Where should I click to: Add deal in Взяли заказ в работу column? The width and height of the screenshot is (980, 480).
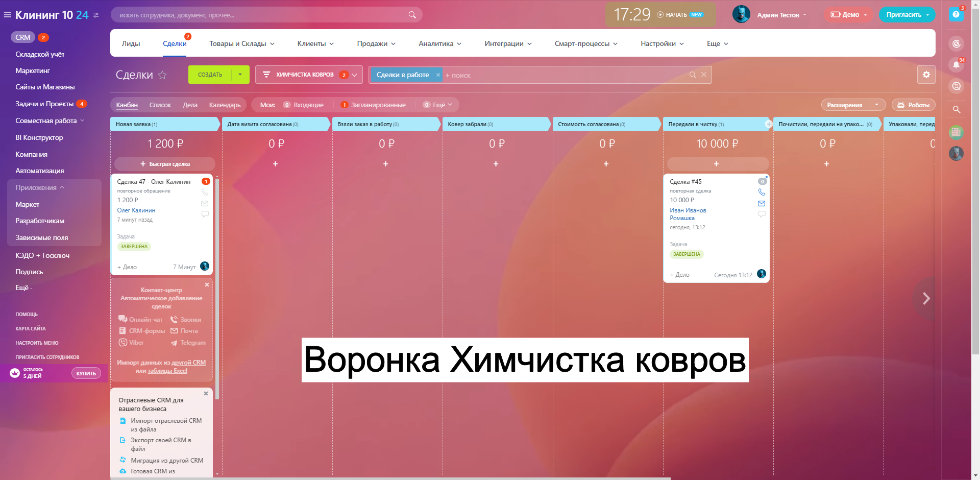[x=385, y=164]
